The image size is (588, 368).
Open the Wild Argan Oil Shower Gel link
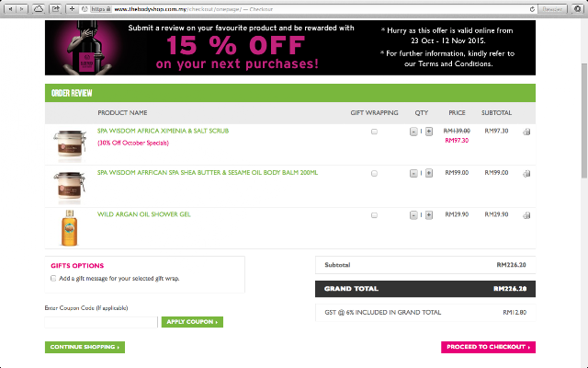[x=144, y=214]
